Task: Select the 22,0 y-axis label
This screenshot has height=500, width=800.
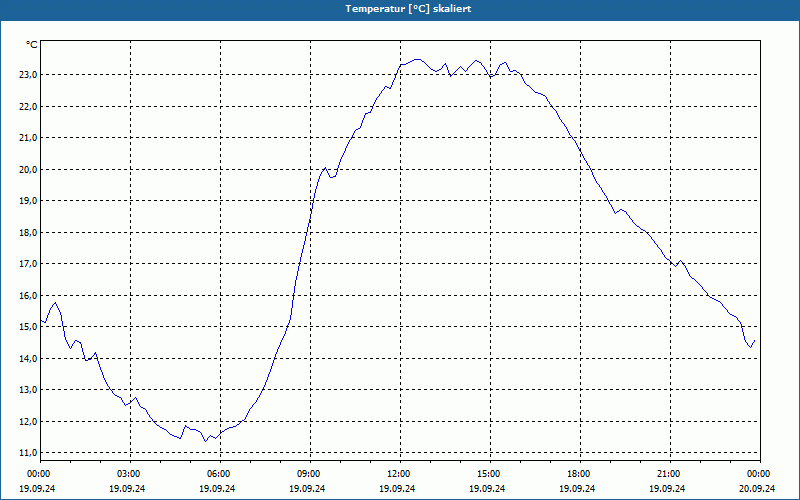Action: pyautogui.click(x=29, y=107)
